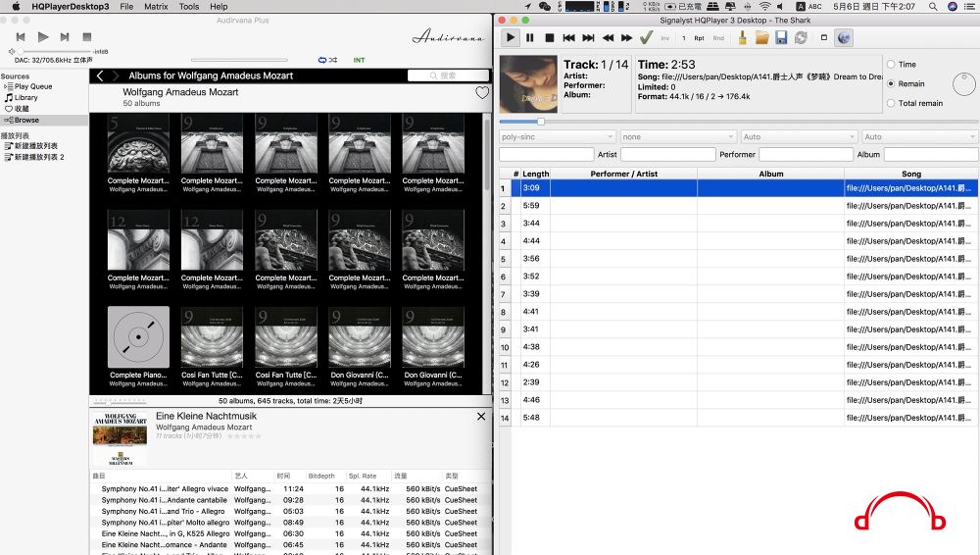Click Audirvana previous track button
Image resolution: width=980 pixels, height=555 pixels.
[21, 37]
